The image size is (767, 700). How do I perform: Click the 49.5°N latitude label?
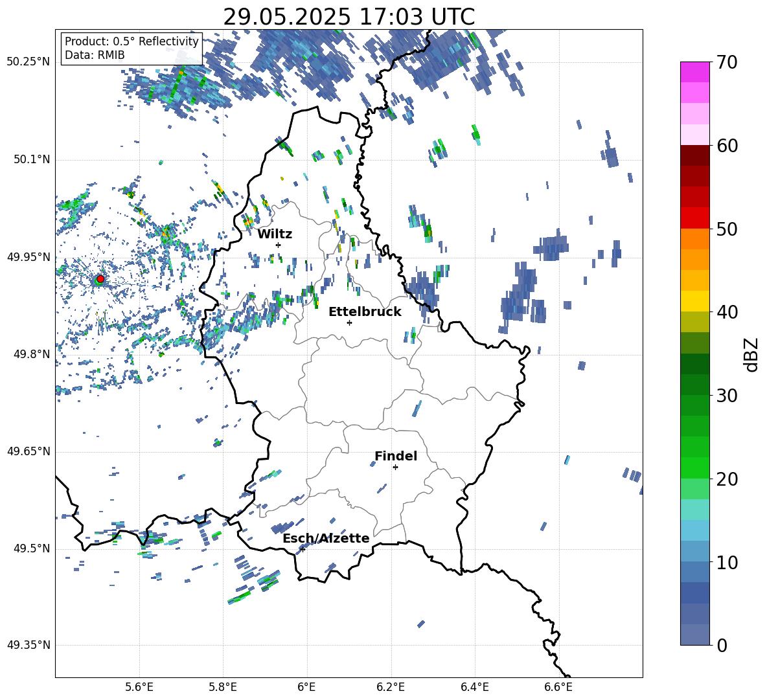(x=32, y=548)
